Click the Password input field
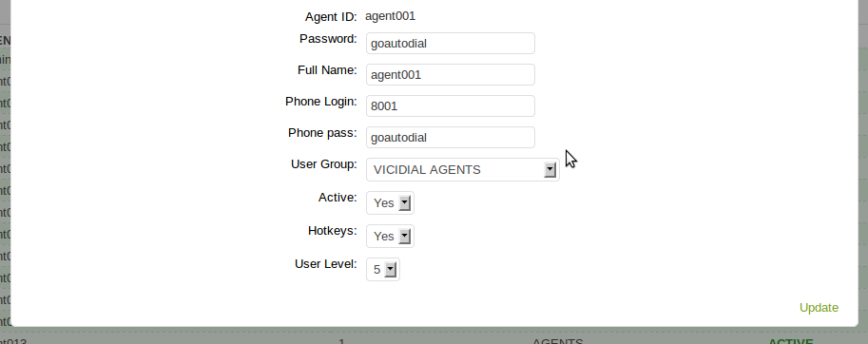The width and height of the screenshot is (868, 344). coord(450,43)
